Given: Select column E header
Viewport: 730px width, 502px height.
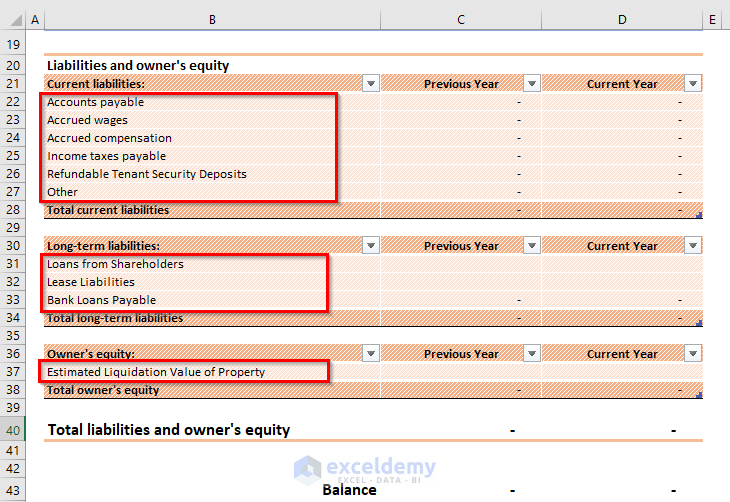Looking at the screenshot, I should tap(712, 20).
